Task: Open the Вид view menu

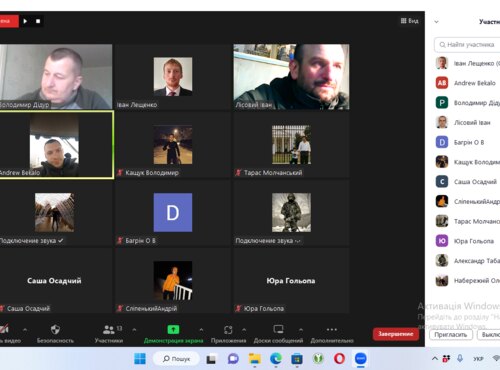Action: (409, 21)
